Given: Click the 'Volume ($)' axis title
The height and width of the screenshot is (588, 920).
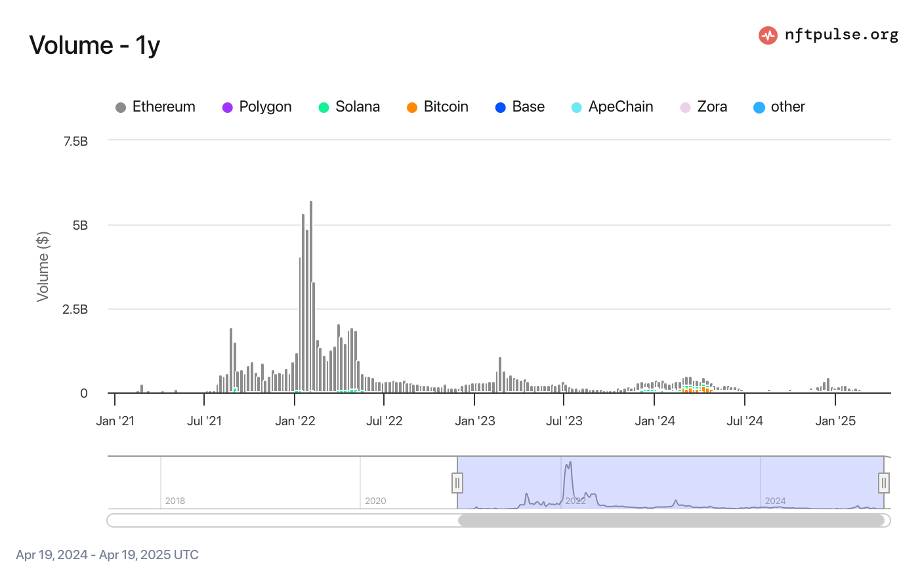Looking at the screenshot, I should pos(43,266).
